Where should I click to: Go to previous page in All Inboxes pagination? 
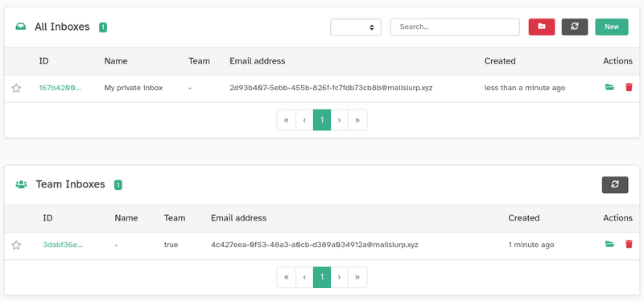pos(304,120)
